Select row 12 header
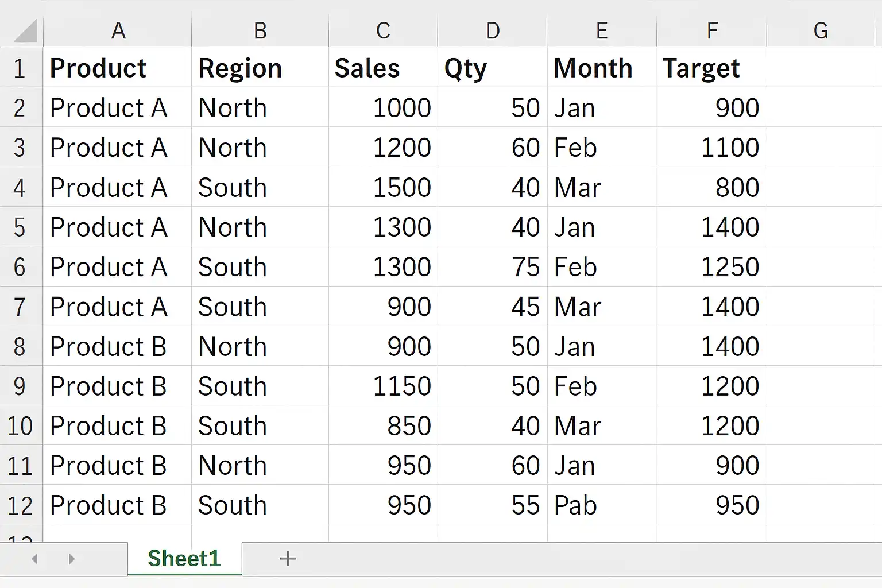This screenshot has width=882, height=588. [21, 505]
